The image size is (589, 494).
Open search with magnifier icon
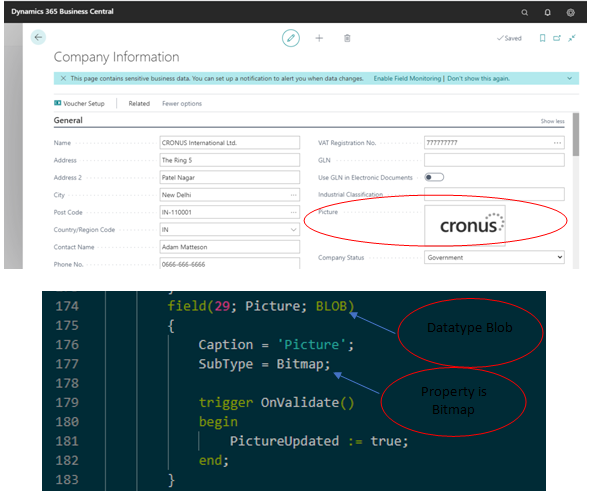[524, 12]
